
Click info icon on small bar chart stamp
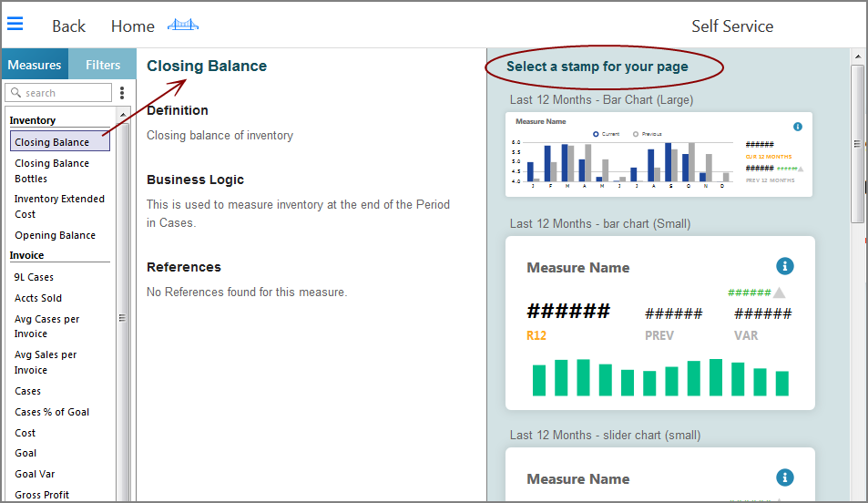pyautogui.click(x=785, y=266)
